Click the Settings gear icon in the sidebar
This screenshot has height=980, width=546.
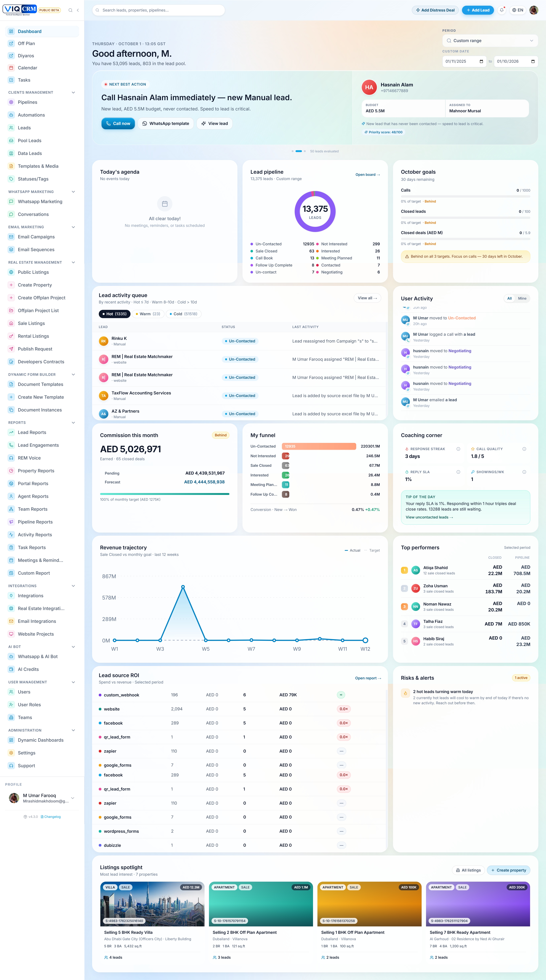coord(11,753)
